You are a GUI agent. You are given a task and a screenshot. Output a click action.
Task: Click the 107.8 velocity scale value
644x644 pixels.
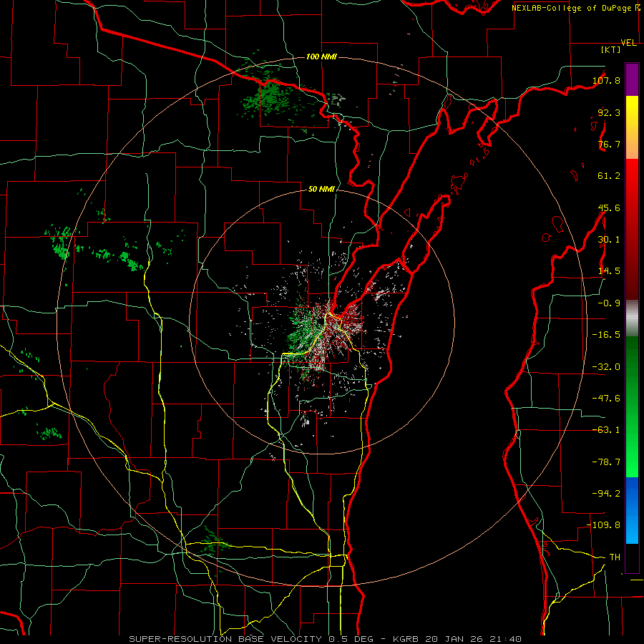click(x=606, y=80)
